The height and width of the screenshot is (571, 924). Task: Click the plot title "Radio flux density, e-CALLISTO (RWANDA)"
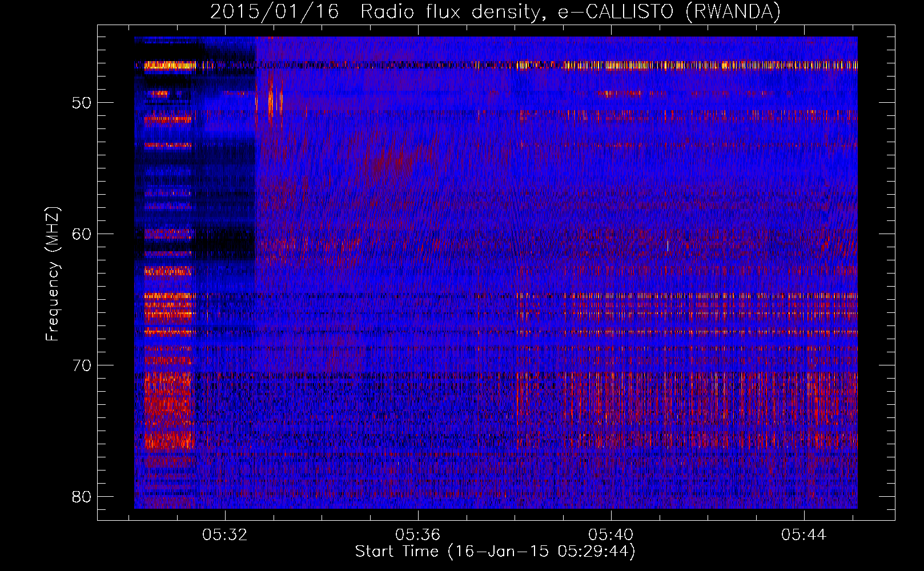click(571, 11)
